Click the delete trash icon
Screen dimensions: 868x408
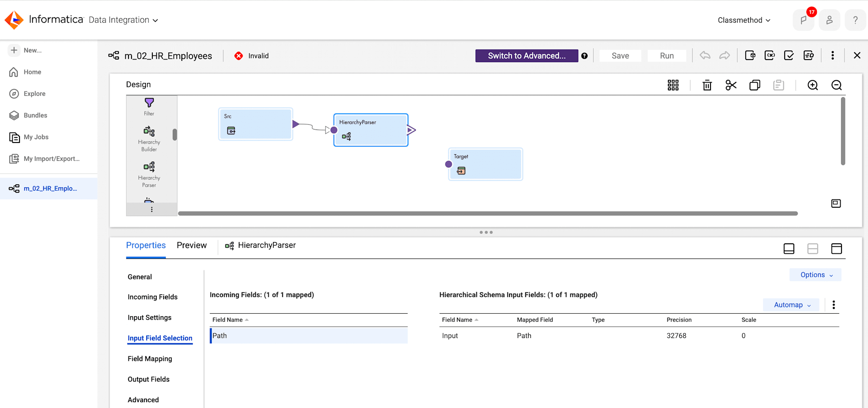pyautogui.click(x=707, y=85)
